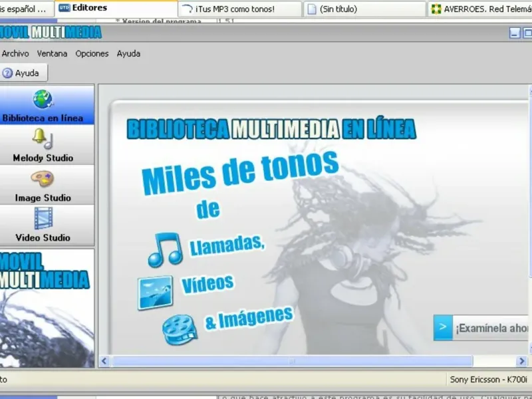Click the film reel icon beside Imágenes
Image resolution: width=532 pixels, height=399 pixels.
point(180,330)
